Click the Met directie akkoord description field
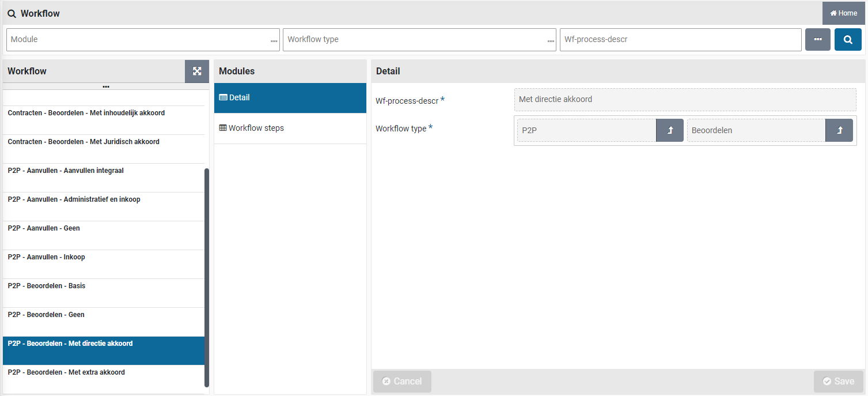 coord(684,100)
